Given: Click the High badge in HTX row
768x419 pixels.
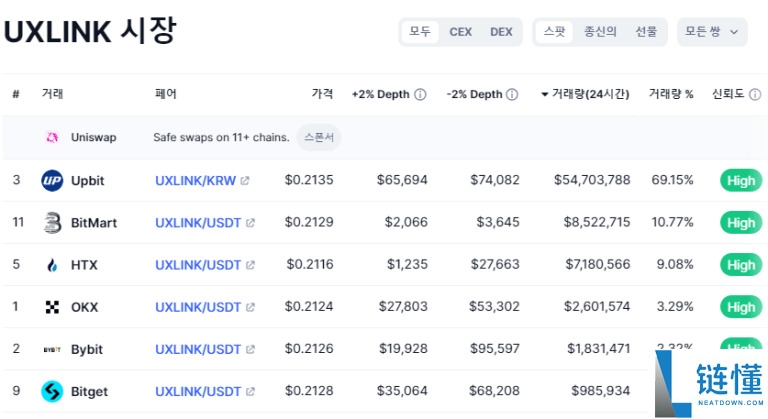Looking at the screenshot, I should tap(741, 265).
